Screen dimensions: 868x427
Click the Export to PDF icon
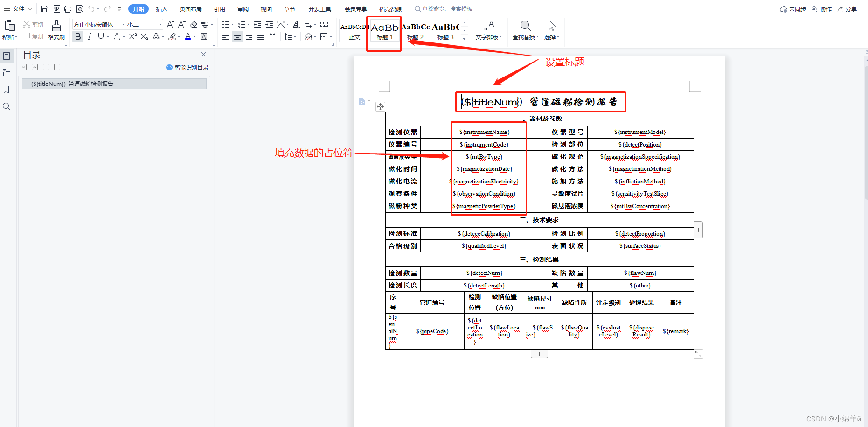click(56, 9)
